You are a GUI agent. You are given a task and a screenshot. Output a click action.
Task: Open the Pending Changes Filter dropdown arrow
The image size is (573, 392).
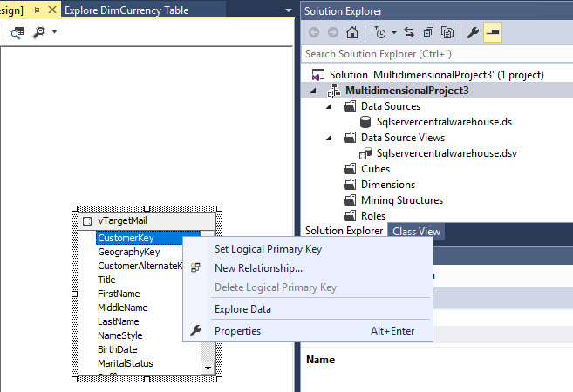coord(394,32)
